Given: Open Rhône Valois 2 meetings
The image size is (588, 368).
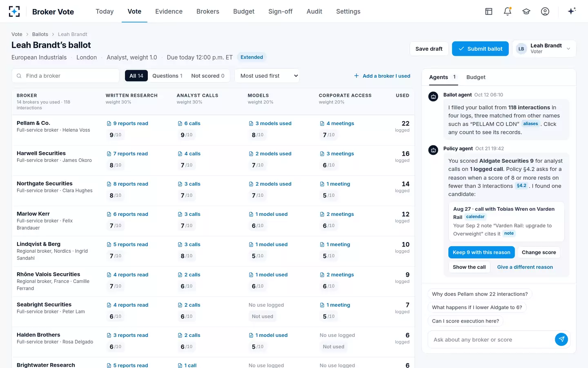Looking at the screenshot, I should tap(337, 275).
